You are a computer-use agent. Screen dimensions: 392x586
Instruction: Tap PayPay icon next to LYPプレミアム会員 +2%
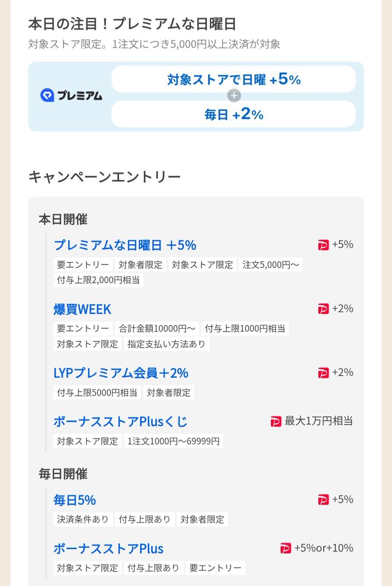coord(323,373)
